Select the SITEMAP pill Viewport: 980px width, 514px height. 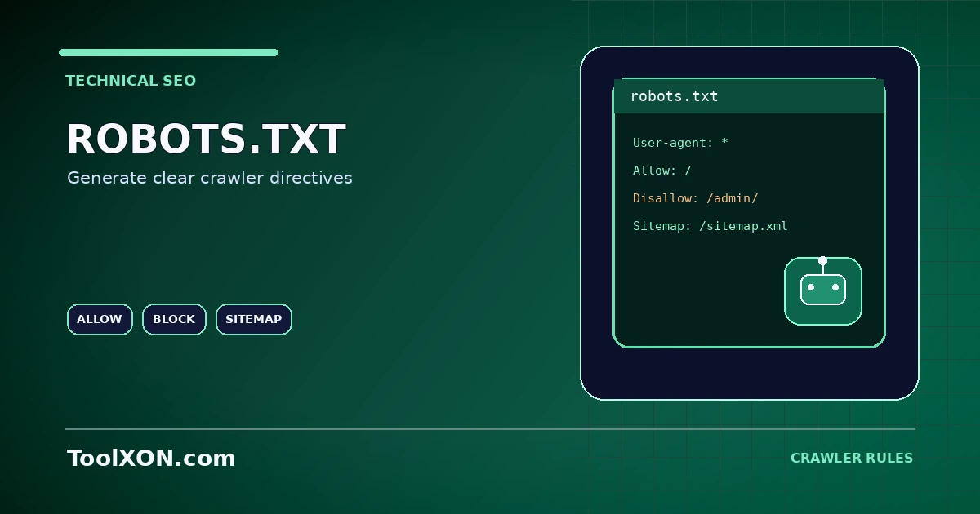(253, 319)
